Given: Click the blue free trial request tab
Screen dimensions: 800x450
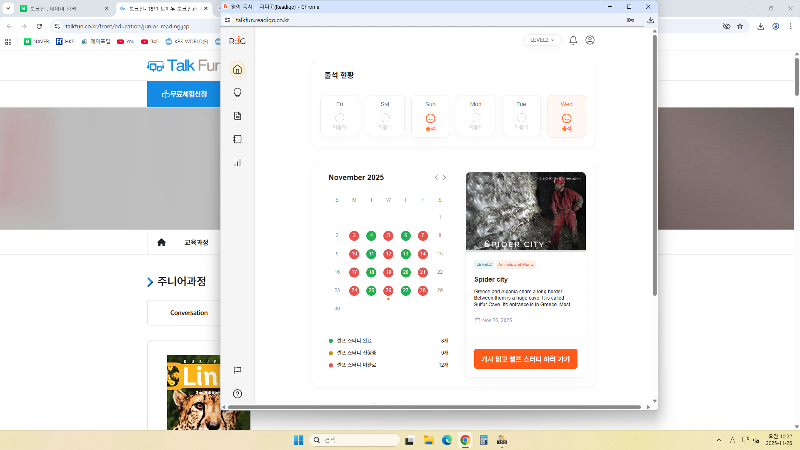Looking at the screenshot, I should click(183, 94).
